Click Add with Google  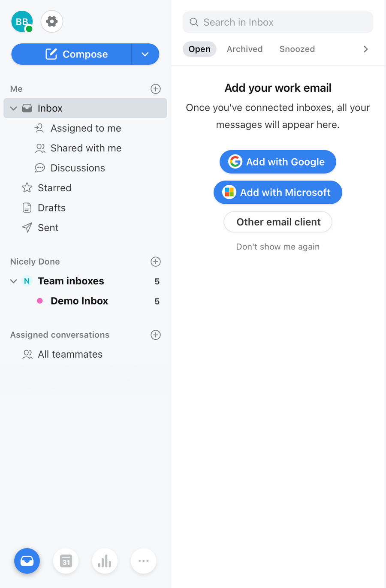(x=277, y=162)
